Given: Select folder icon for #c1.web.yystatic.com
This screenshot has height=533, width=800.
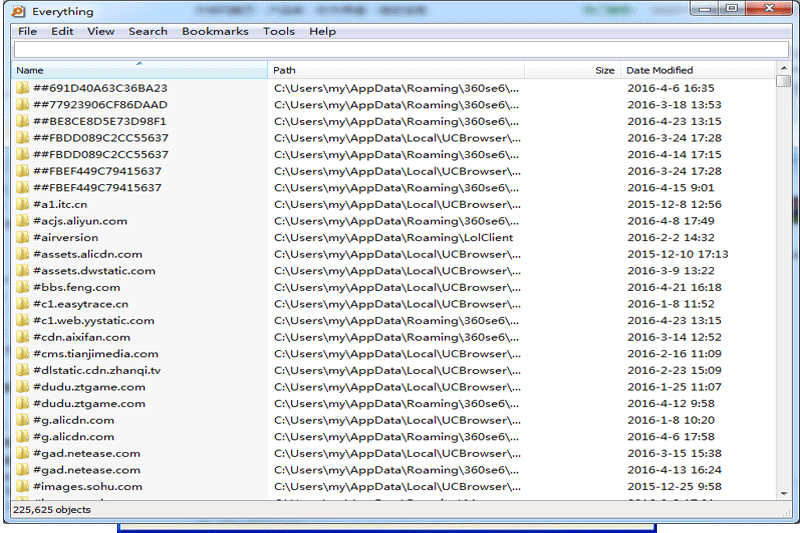Looking at the screenshot, I should pos(22,320).
